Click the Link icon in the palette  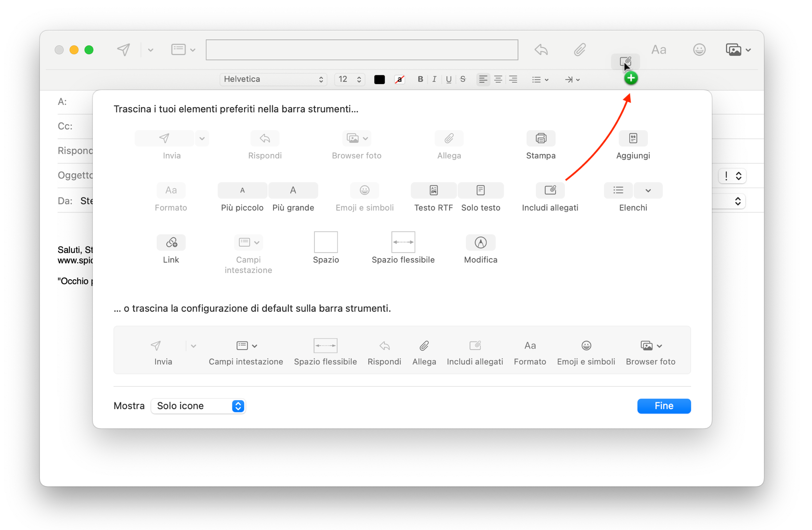tap(171, 242)
